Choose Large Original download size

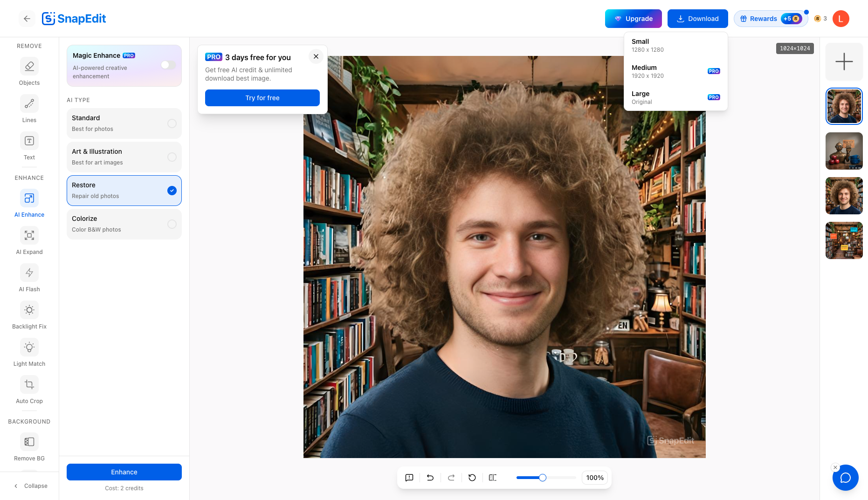coord(675,97)
